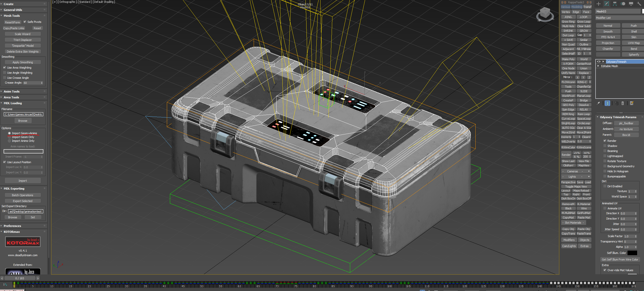Screen dimensions: 644x291
Task: Enable the Shadow checkbox
Action: [605, 146]
